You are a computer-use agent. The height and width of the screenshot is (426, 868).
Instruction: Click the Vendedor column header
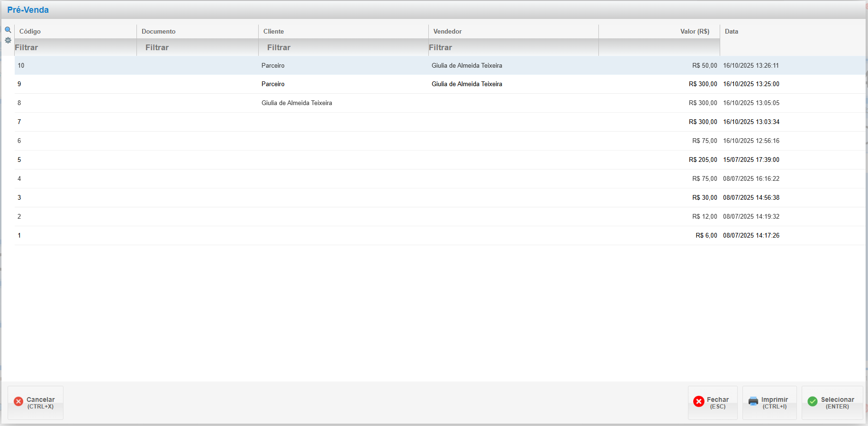(447, 31)
